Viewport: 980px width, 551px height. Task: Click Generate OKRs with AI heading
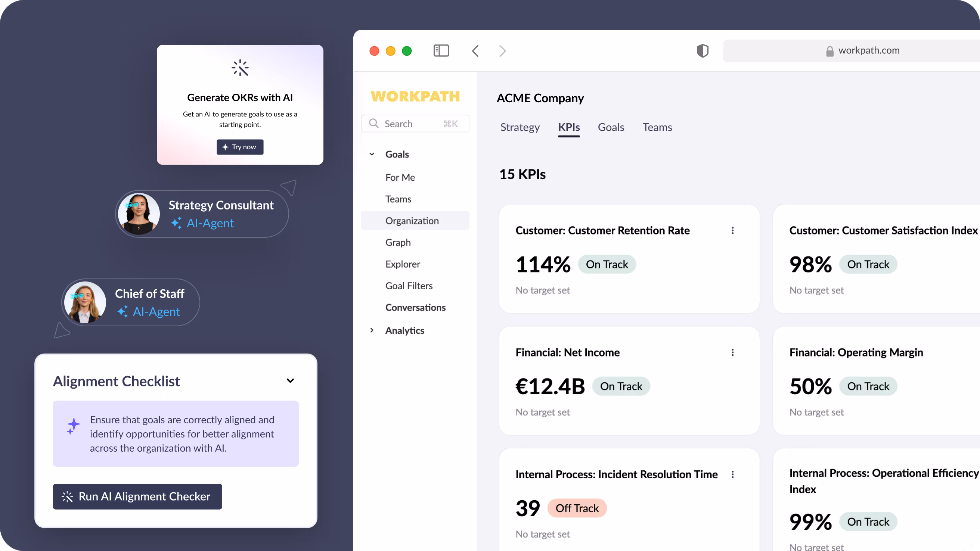click(240, 97)
